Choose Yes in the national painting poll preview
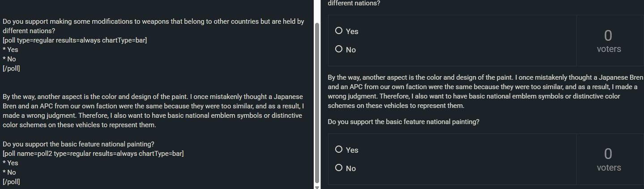The width and height of the screenshot is (644, 189). pyautogui.click(x=339, y=150)
